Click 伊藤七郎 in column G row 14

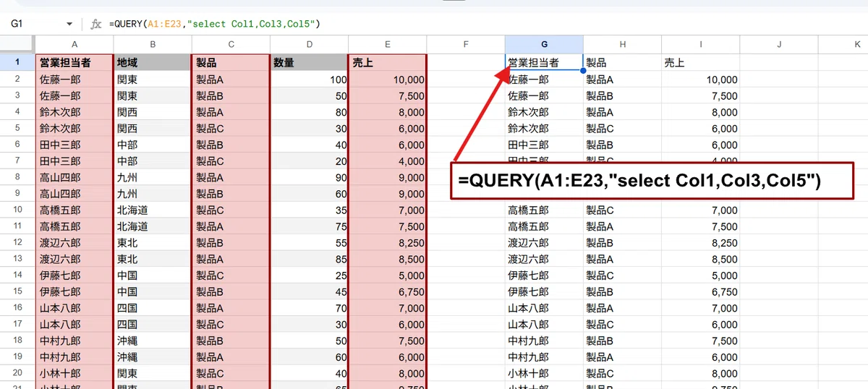coord(544,275)
